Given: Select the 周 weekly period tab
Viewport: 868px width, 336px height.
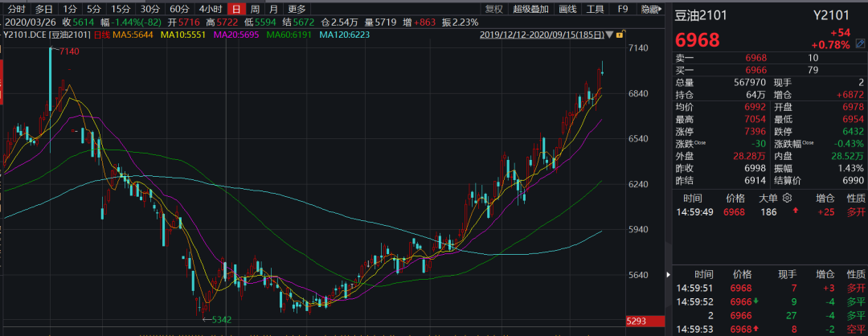Looking at the screenshot, I should (255, 10).
